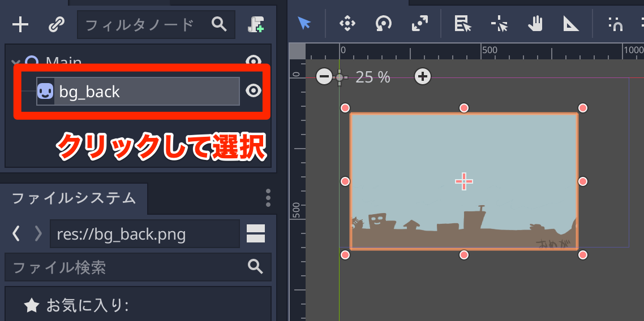This screenshot has width=644, height=321.
Task: Go to next folder in FileSystem
Action: 38,233
